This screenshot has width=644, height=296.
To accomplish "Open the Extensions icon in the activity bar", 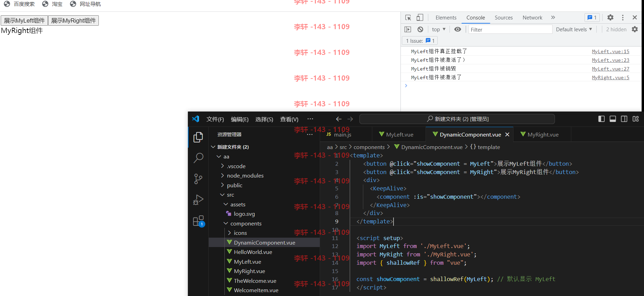I will pos(198,221).
